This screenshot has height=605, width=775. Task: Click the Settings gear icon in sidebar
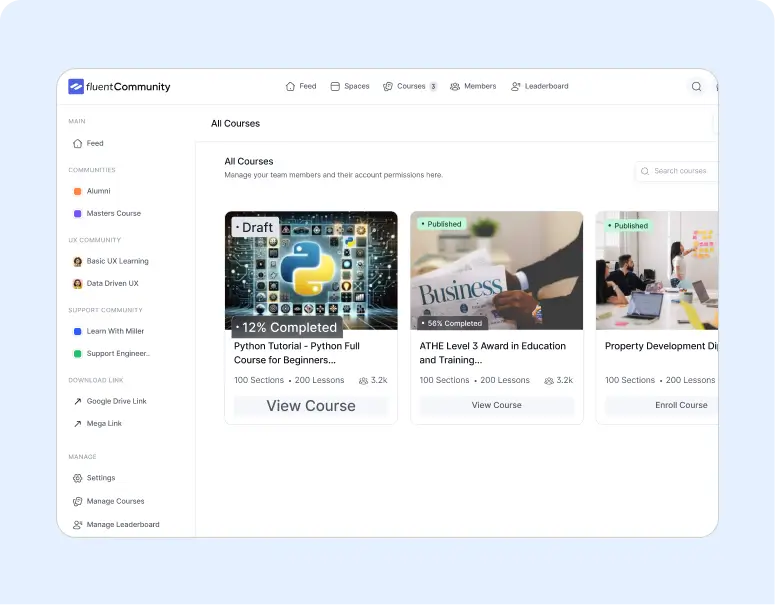click(x=78, y=478)
